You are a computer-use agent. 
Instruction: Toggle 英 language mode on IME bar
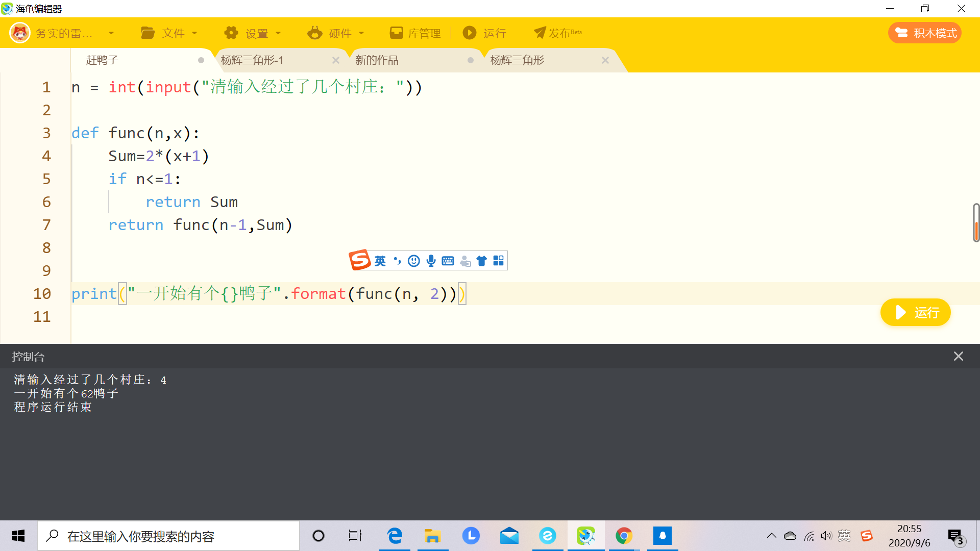click(x=380, y=261)
